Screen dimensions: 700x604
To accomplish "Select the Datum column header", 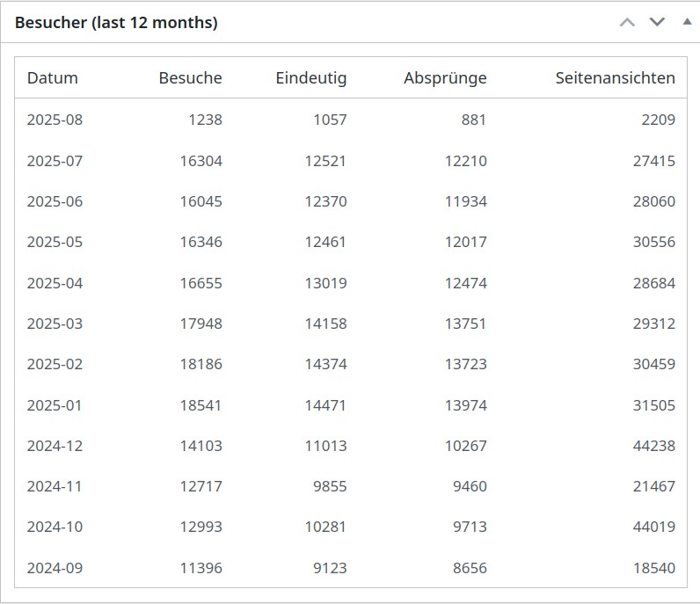I will pos(52,78).
